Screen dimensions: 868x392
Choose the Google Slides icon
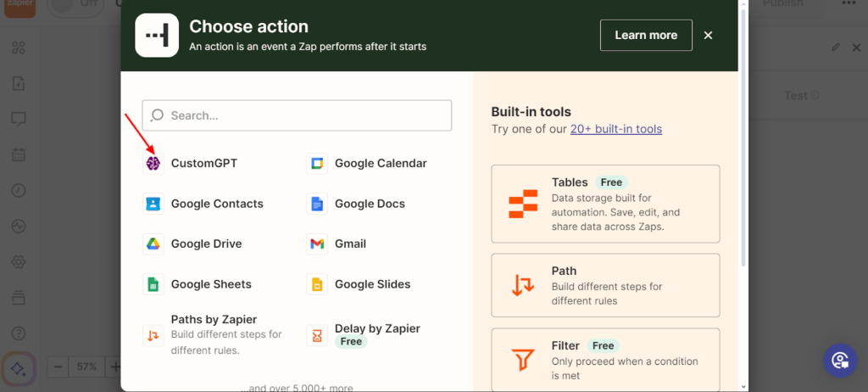[x=317, y=284]
